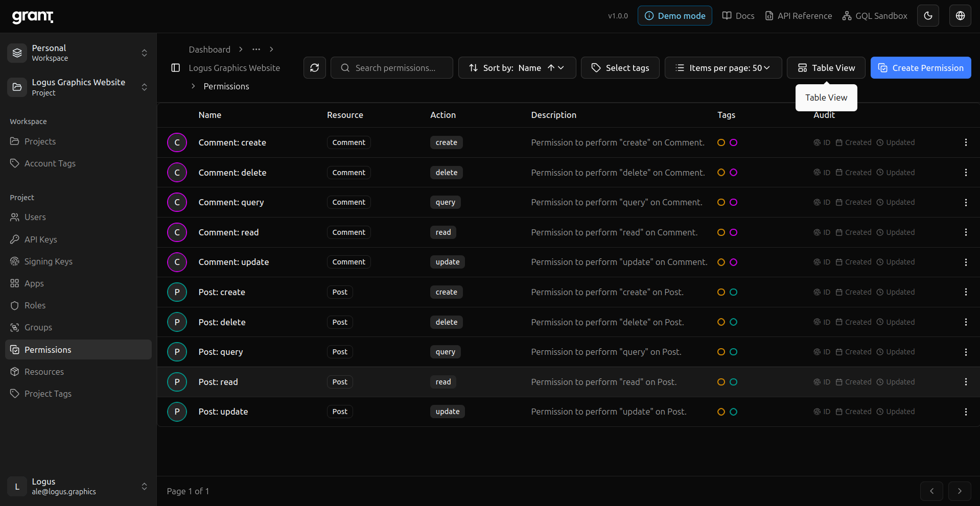Image resolution: width=980 pixels, height=506 pixels.
Task: Toggle dark mode with the moon icon
Action: coord(928,16)
